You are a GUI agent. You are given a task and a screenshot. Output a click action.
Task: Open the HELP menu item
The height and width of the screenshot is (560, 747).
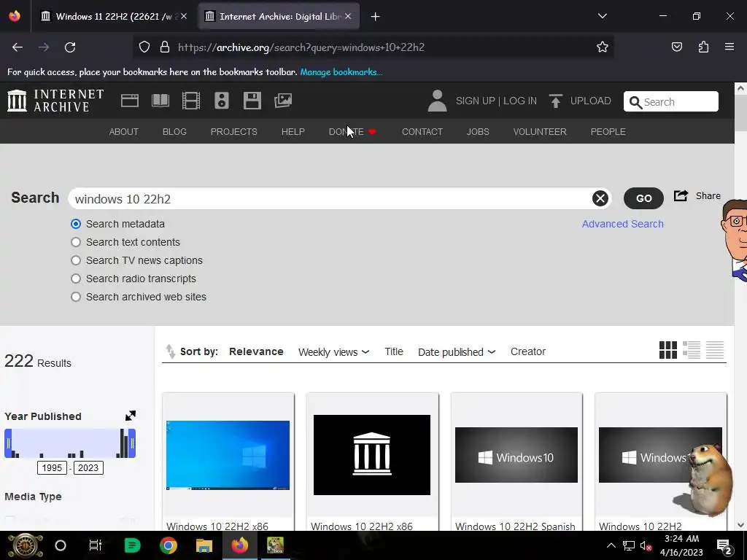pos(293,132)
